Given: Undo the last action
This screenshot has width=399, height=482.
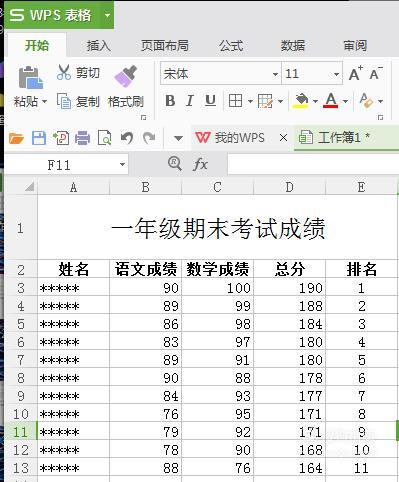Looking at the screenshot, I should point(127,138).
